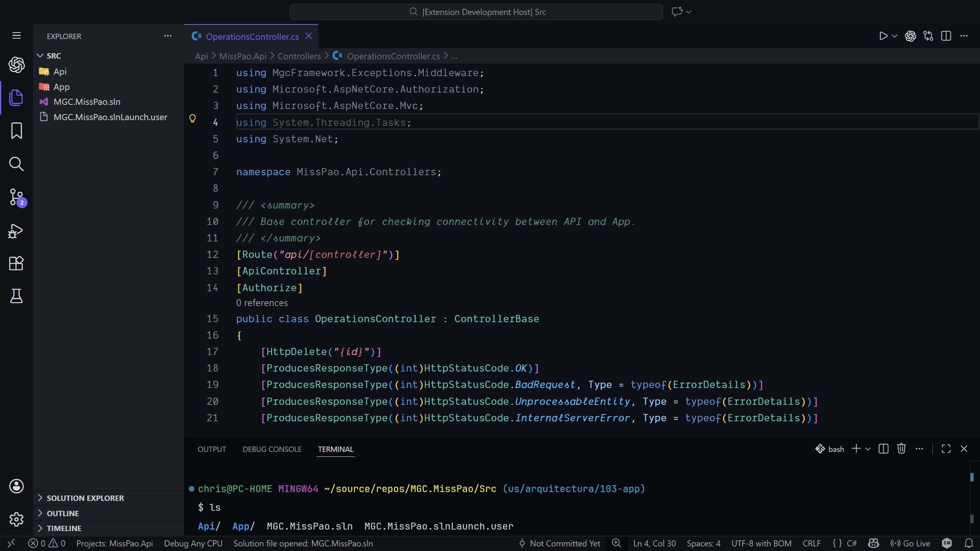Click Spaces: 4 indentation setting
Image resolution: width=980 pixels, height=551 pixels.
703,543
